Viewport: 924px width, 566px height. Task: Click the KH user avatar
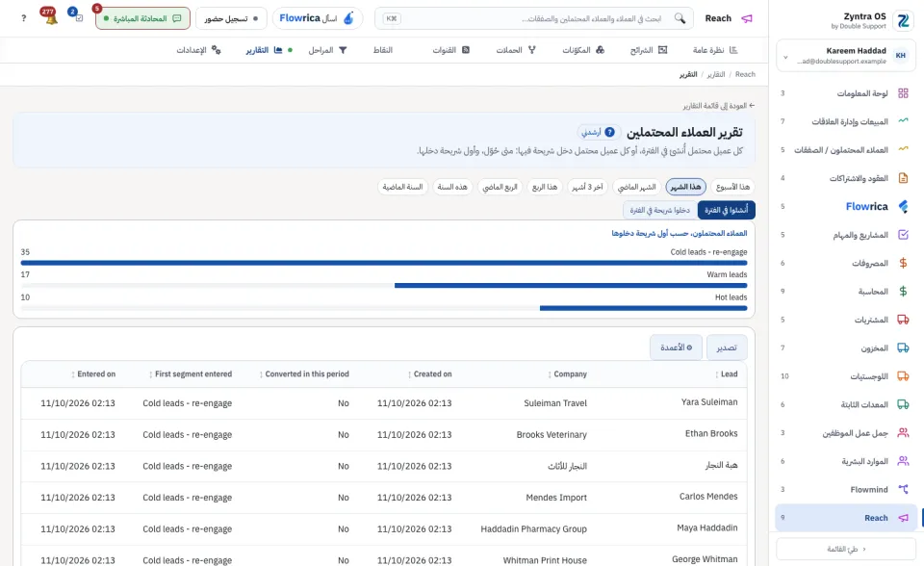point(901,56)
